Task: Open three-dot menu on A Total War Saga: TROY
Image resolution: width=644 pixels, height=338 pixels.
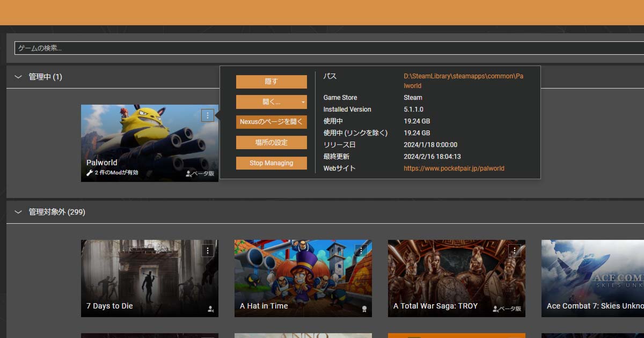Action: click(x=515, y=251)
